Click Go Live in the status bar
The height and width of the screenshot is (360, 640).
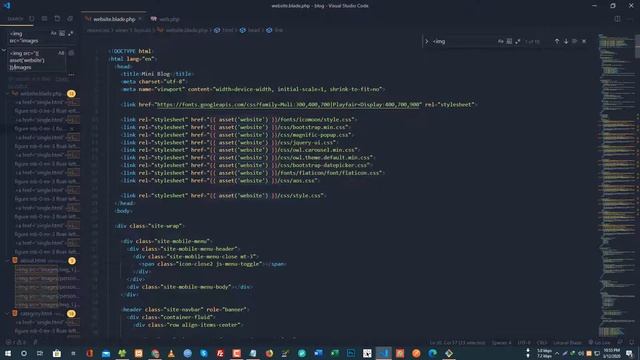pyautogui.click(x=599, y=342)
